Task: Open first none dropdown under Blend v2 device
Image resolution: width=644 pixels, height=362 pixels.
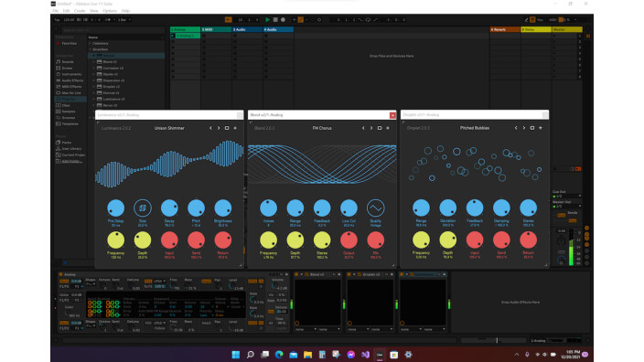Action: click(306, 329)
